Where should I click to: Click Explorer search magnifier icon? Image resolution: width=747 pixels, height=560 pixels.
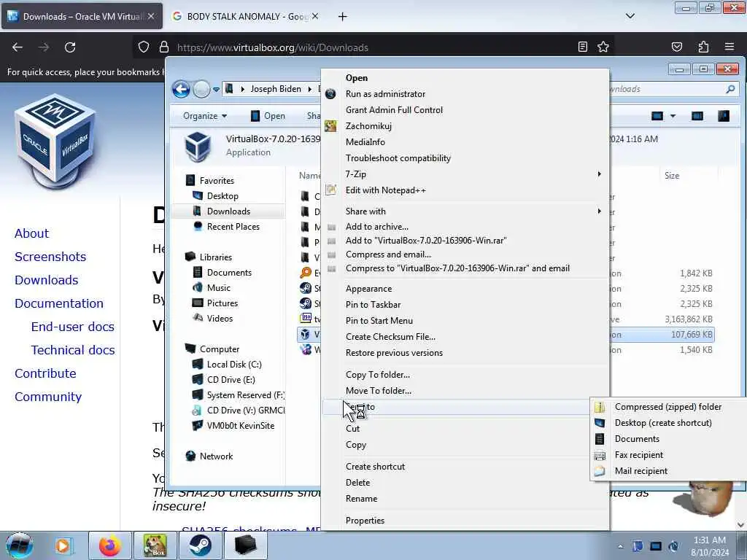[729, 89]
